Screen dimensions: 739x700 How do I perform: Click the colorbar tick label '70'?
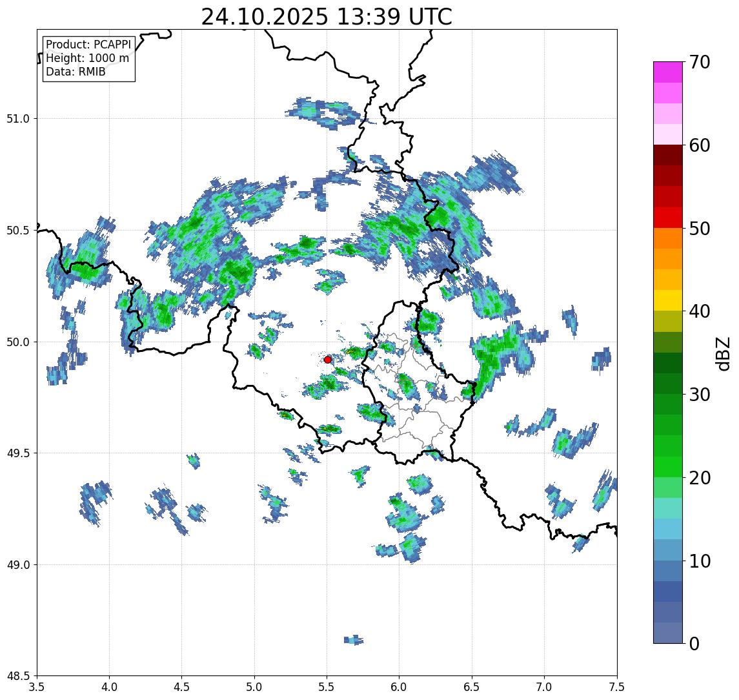point(700,62)
